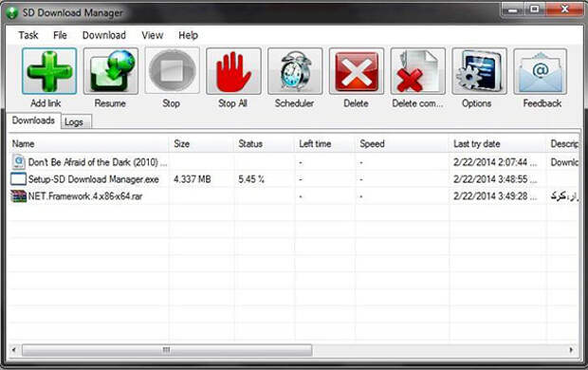
Task: Sort by the Size column header
Action: pos(202,143)
